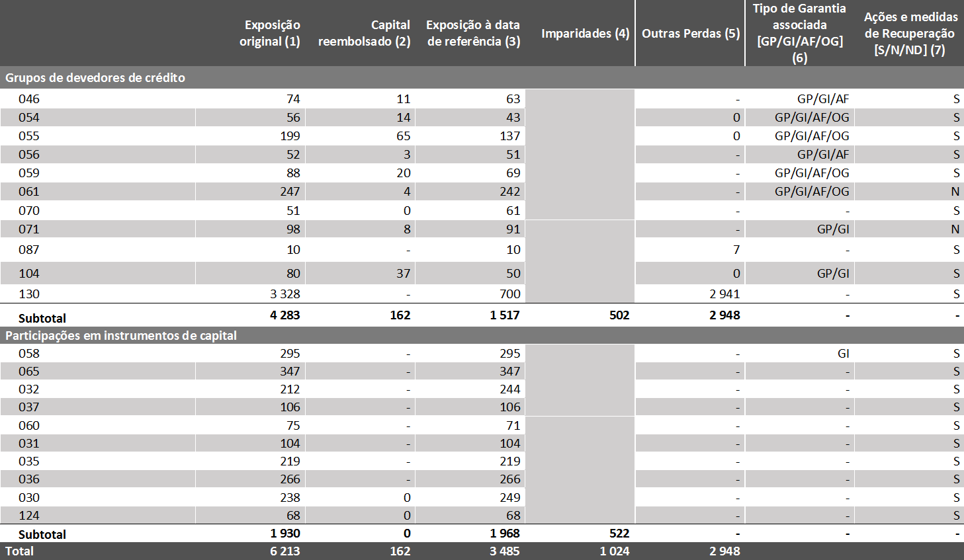Click reimbursed capital value 37 in row 104

click(x=404, y=273)
